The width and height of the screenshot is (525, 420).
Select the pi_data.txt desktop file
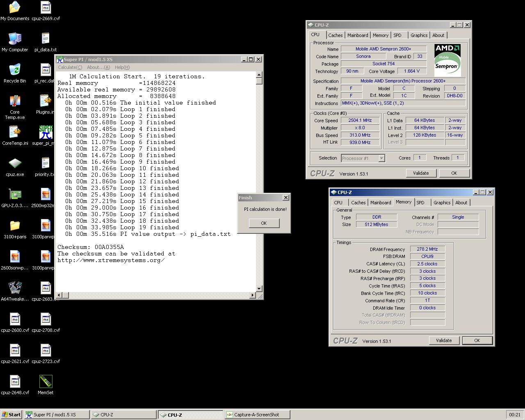tap(46, 42)
